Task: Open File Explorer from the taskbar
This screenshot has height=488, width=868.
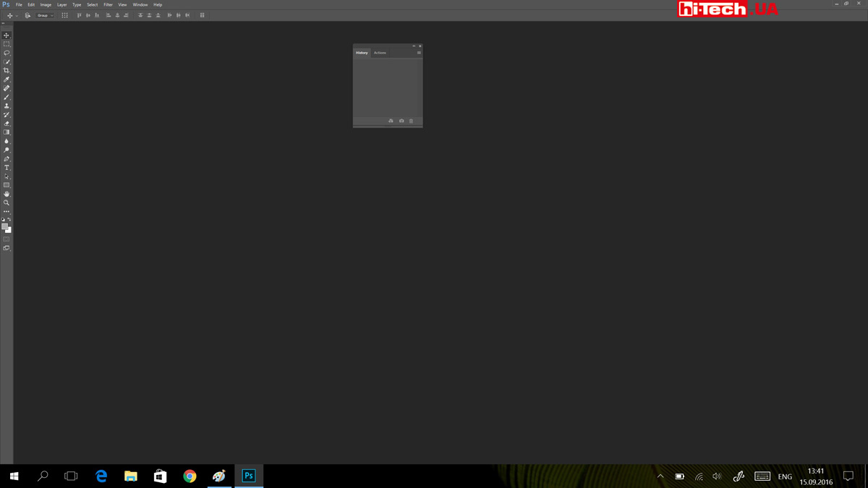Action: click(x=131, y=476)
